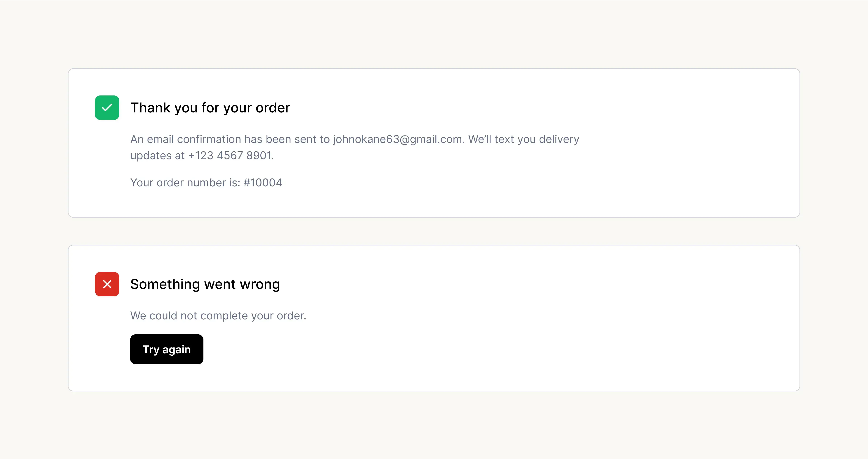This screenshot has height=459, width=868.
Task: Click the page background between the two cards
Action: coord(434,231)
